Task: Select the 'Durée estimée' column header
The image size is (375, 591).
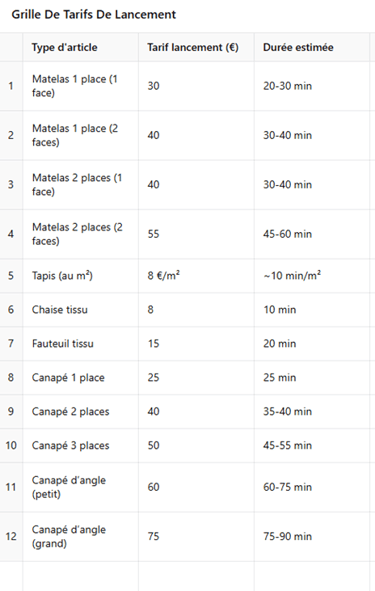Action: [x=312, y=47]
